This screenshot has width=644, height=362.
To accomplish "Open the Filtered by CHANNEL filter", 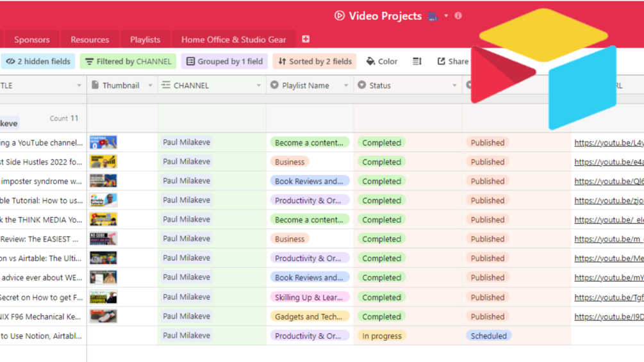I will point(128,61).
